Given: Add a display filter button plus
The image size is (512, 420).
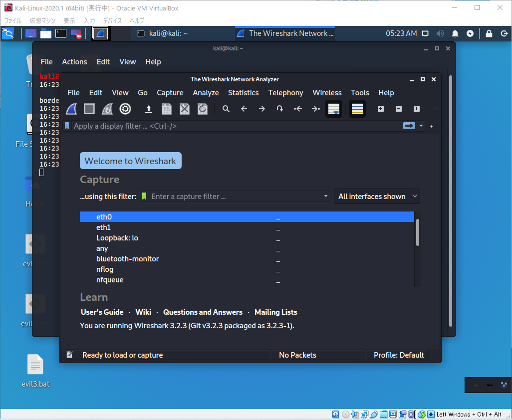Looking at the screenshot, I should click(432, 126).
